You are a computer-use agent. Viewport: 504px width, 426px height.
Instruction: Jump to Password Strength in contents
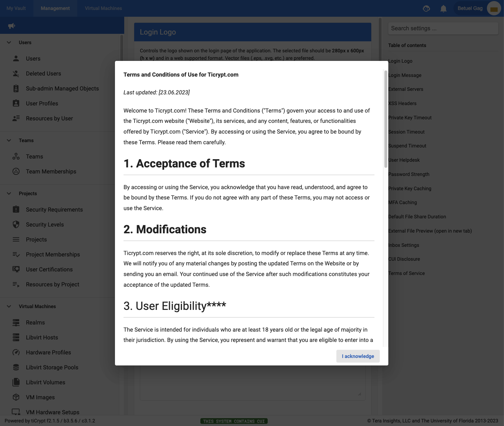(409, 174)
